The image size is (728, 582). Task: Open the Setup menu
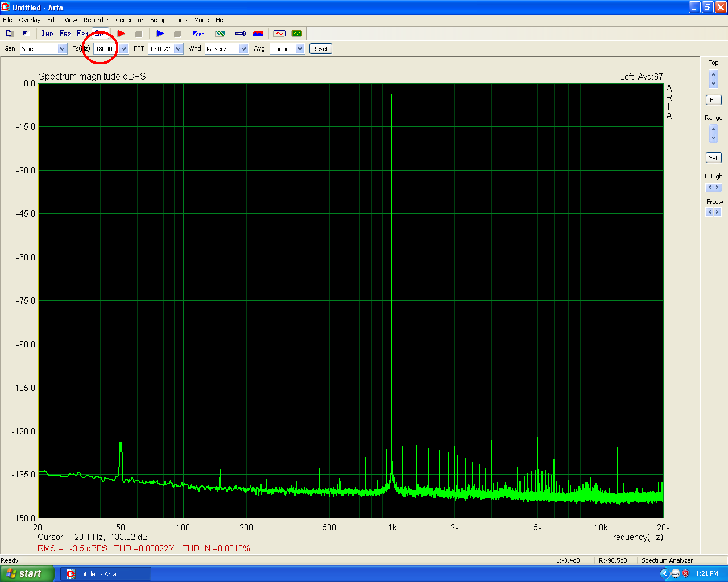tap(158, 20)
